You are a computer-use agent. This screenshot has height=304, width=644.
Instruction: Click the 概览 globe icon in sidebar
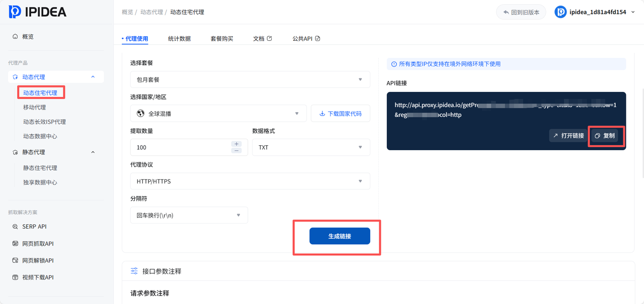coord(15,37)
